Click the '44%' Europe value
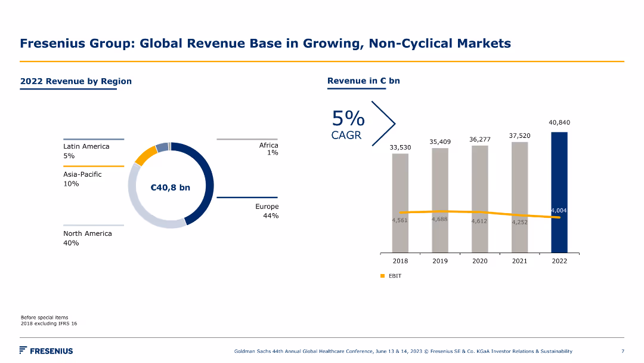The image size is (644, 363). pos(271,216)
